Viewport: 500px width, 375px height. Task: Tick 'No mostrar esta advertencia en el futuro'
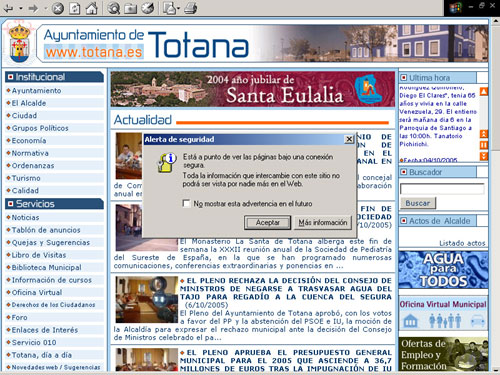187,203
